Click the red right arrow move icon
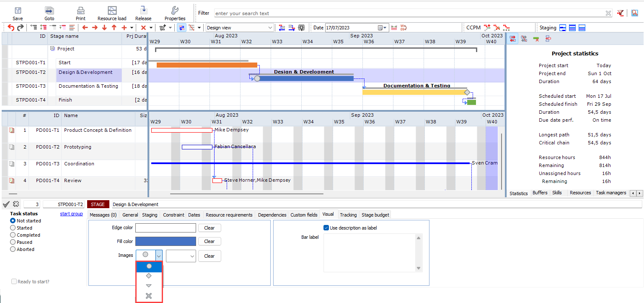This screenshot has width=644, height=303. tap(95, 28)
